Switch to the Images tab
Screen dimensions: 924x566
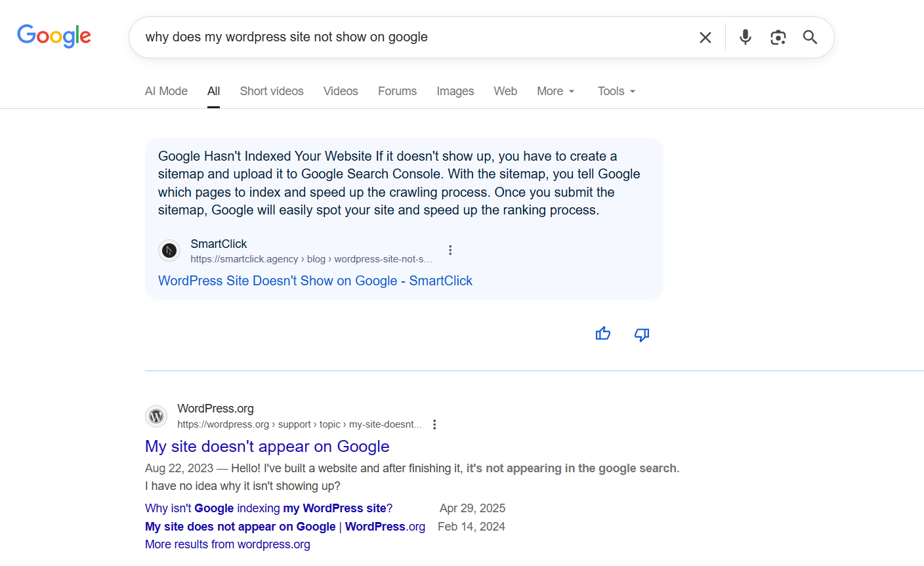[455, 91]
